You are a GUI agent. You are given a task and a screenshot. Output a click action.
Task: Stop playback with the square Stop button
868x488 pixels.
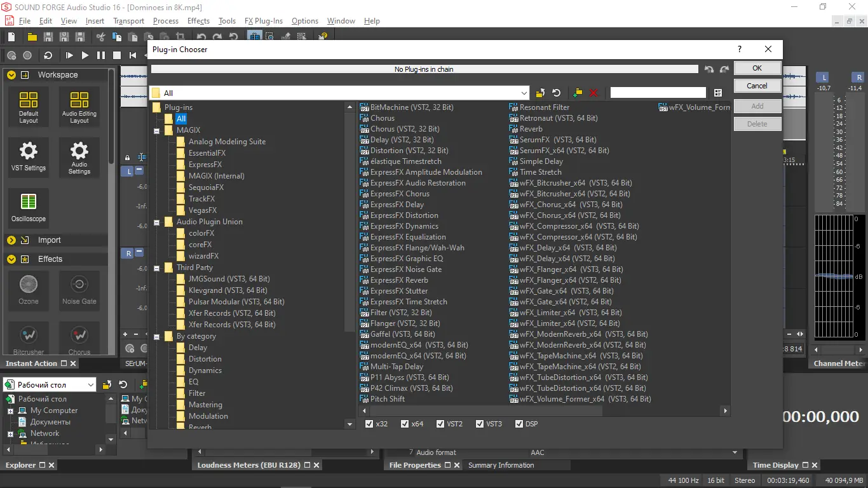tap(117, 56)
